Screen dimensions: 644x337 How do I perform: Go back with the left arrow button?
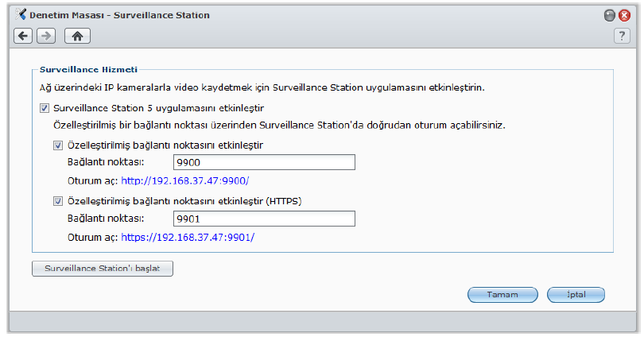(x=24, y=36)
